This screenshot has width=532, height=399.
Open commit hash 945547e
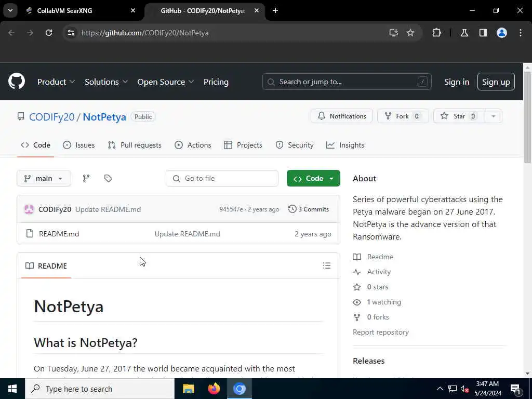coord(231,209)
